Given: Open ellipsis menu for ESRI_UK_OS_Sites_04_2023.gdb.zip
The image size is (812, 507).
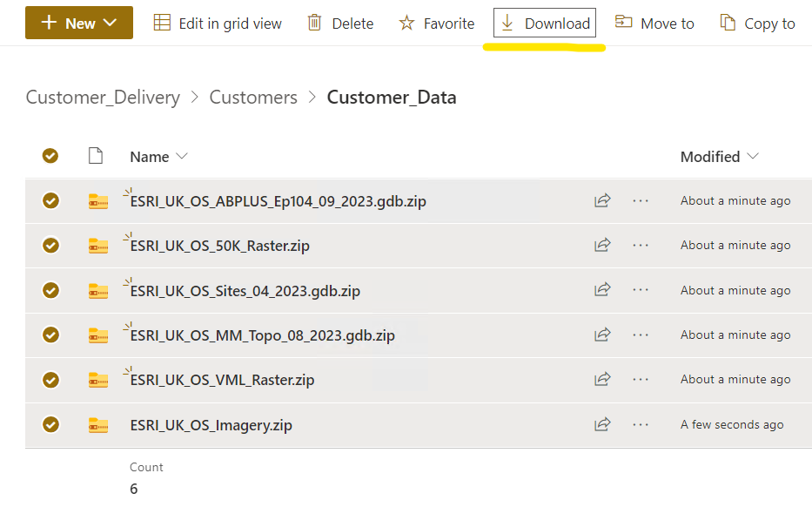Looking at the screenshot, I should coord(641,290).
